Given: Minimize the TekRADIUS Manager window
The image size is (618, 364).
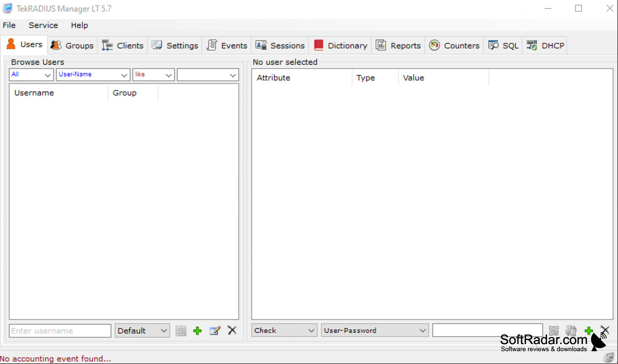Looking at the screenshot, I should [x=548, y=9].
